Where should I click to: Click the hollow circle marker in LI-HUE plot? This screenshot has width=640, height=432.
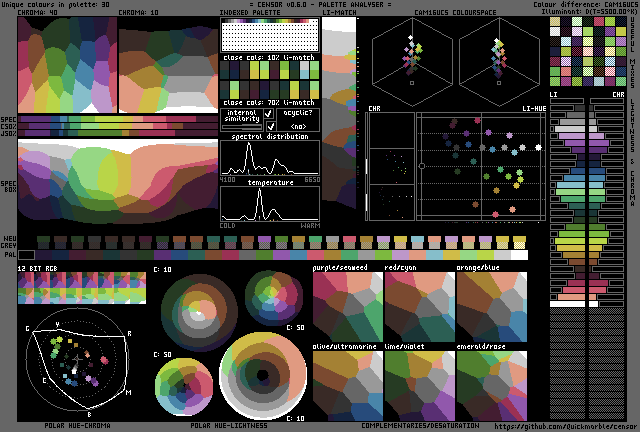point(422,166)
